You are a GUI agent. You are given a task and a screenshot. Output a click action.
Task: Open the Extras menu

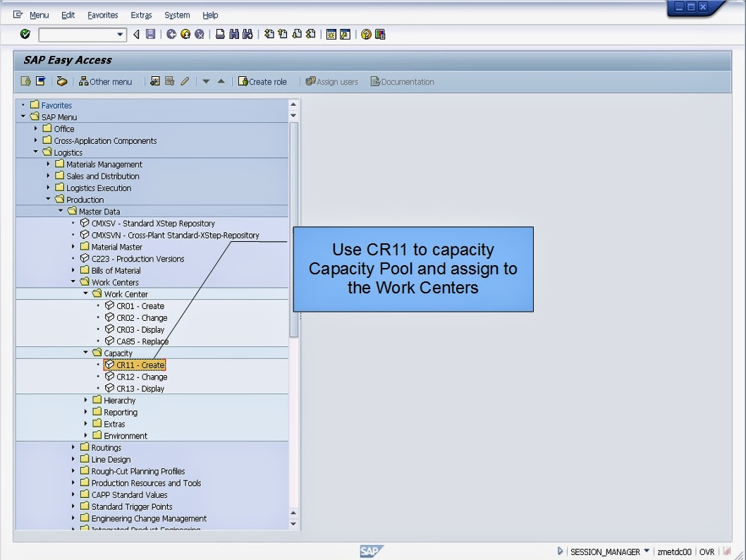click(141, 15)
